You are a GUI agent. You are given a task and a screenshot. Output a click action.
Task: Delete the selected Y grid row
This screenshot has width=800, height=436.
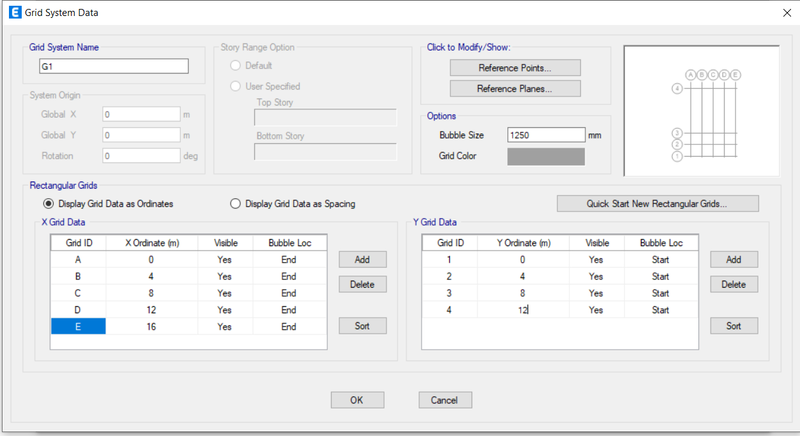tap(734, 285)
